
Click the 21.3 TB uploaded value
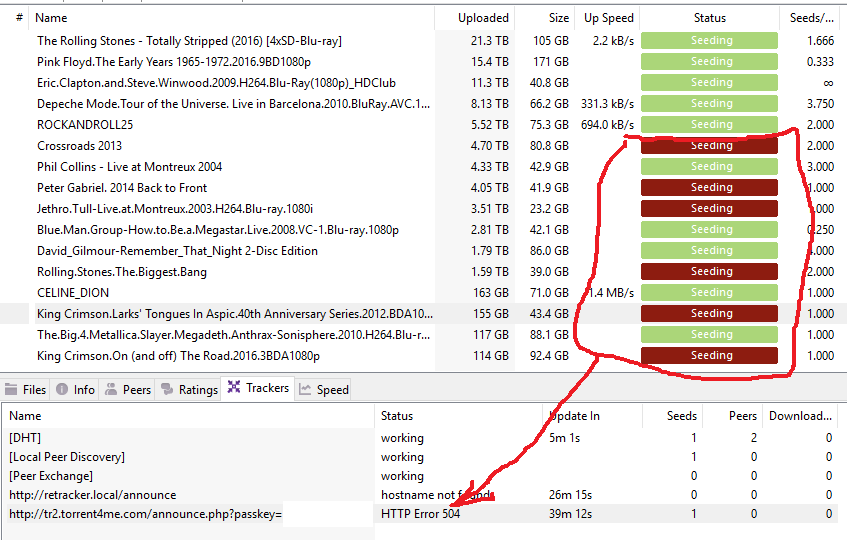click(489, 40)
